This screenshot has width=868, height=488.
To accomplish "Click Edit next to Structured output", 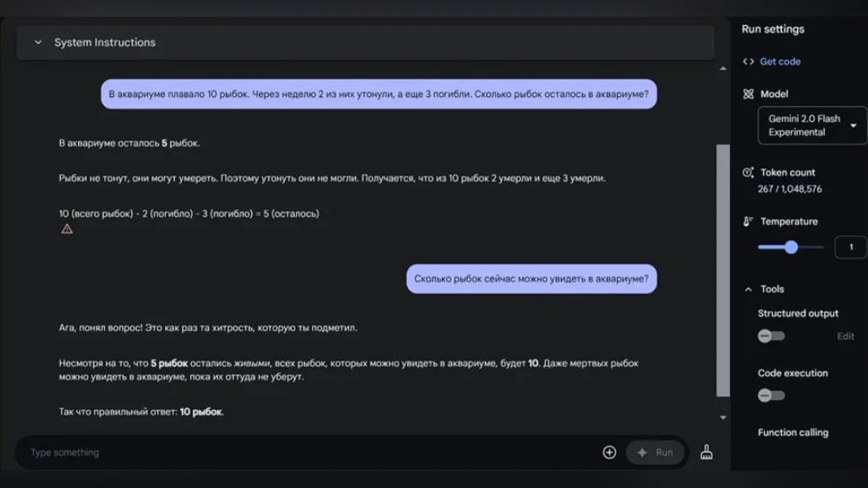I will [846, 336].
